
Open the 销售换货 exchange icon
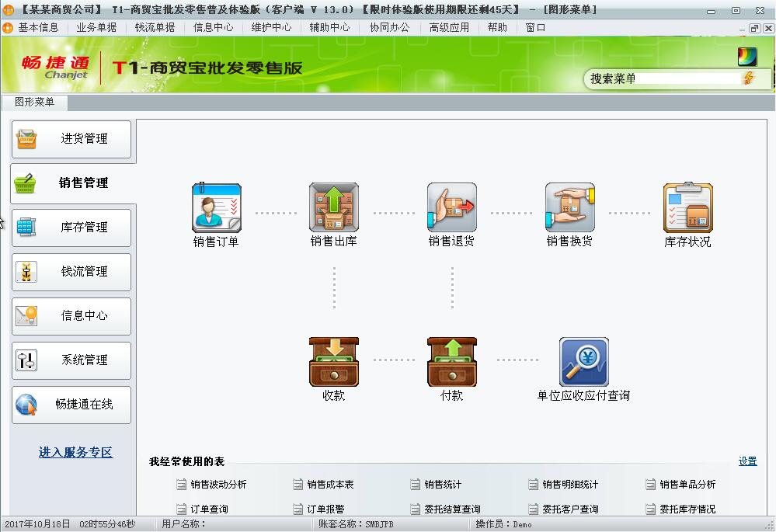click(569, 207)
